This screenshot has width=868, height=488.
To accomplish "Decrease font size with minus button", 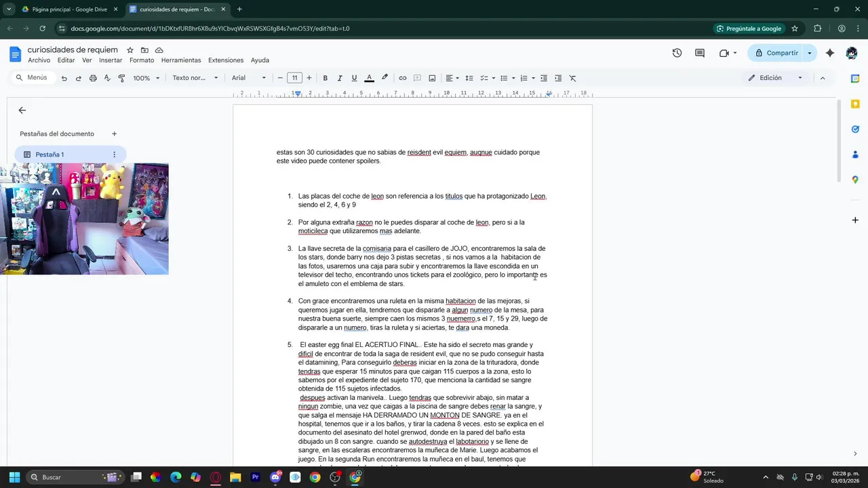I will [x=280, y=78].
